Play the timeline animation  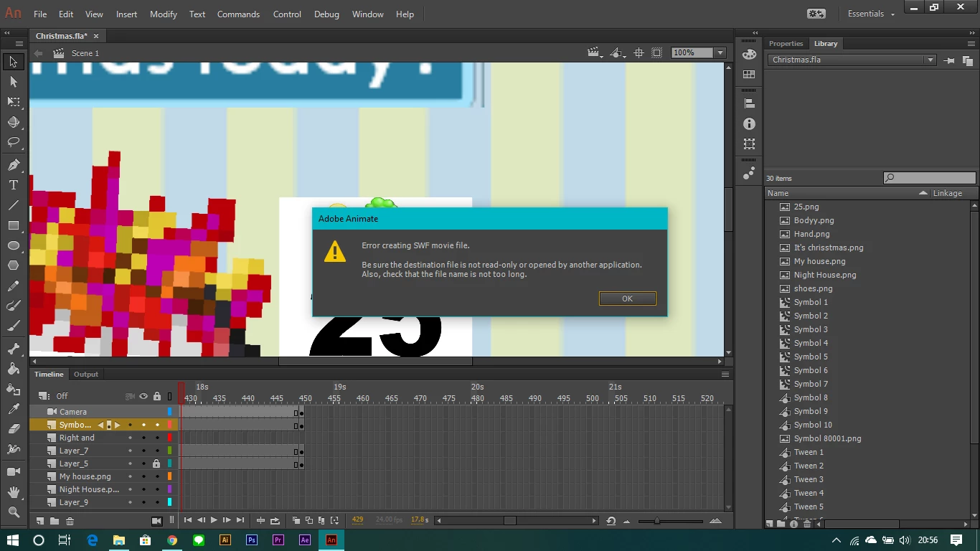[x=214, y=520]
